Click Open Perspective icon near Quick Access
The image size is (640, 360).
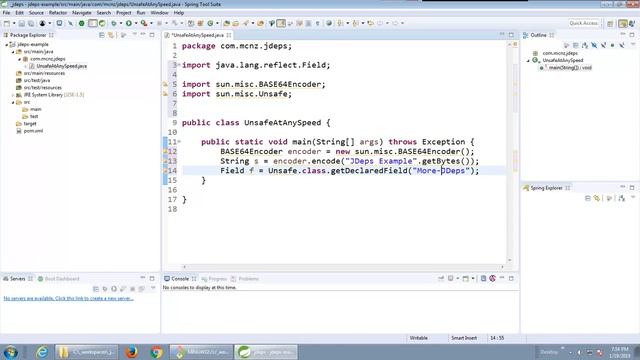pyautogui.click(x=610, y=24)
